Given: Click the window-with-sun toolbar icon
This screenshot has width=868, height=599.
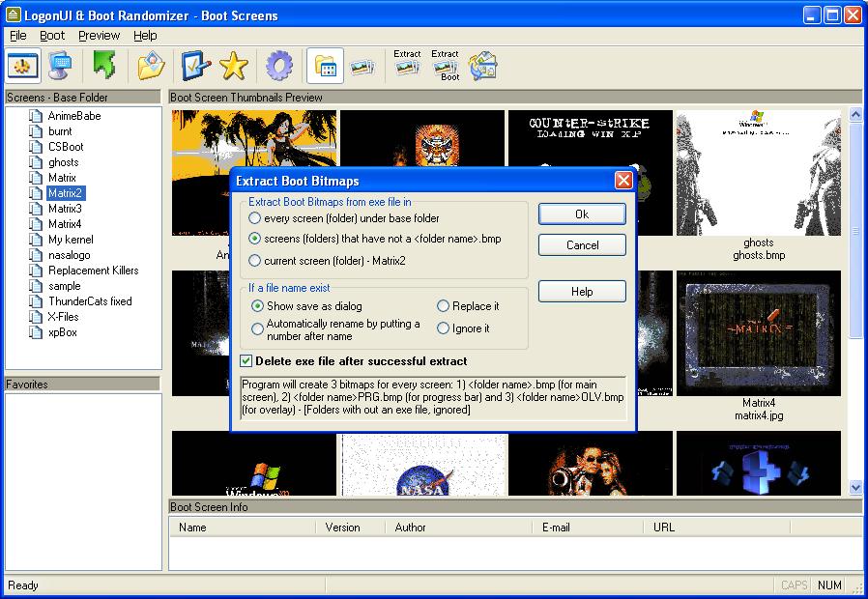Looking at the screenshot, I should 22,67.
